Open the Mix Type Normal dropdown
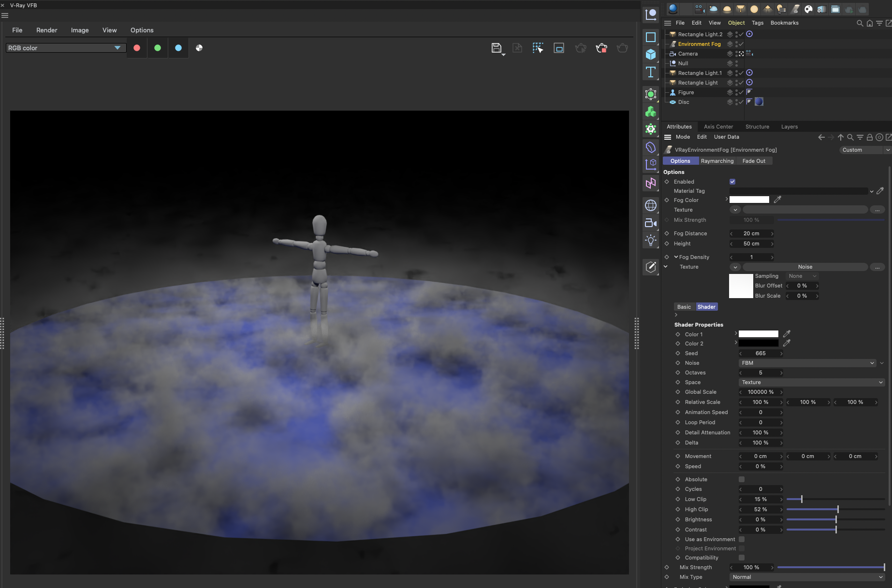 pos(806,577)
